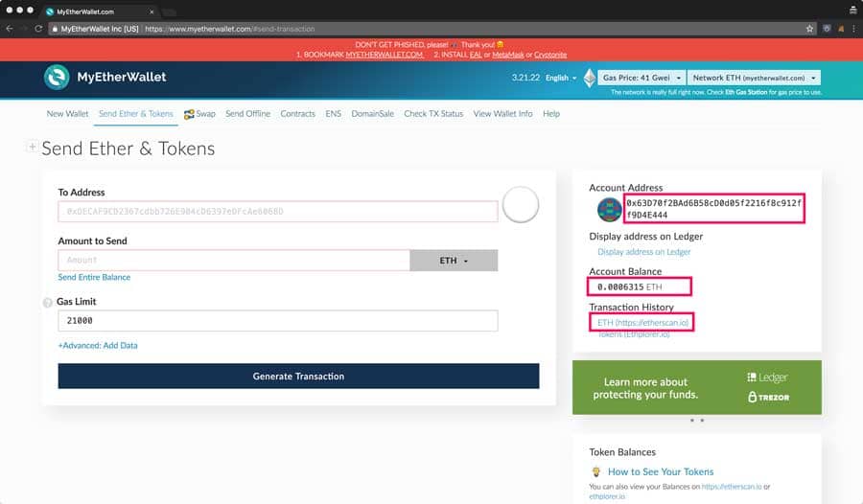Click Send Entire Balance link
The width and height of the screenshot is (863, 504).
pos(94,277)
